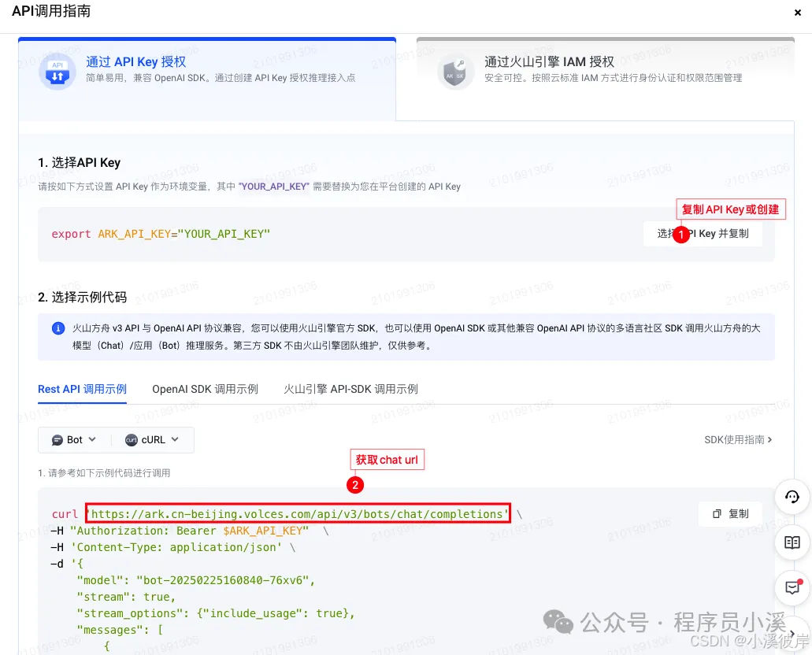
Task: Click the "messages": [ line
Action: 121,630
